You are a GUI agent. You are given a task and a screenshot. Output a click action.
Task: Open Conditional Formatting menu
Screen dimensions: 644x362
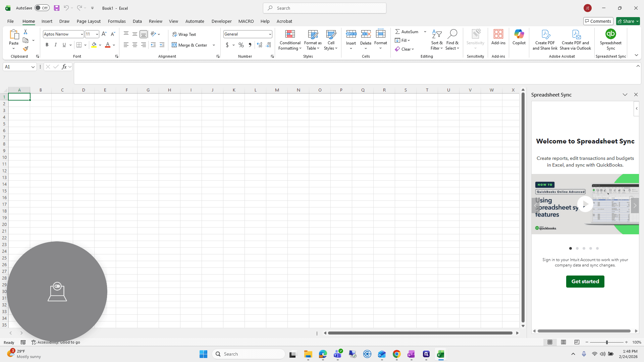point(290,40)
